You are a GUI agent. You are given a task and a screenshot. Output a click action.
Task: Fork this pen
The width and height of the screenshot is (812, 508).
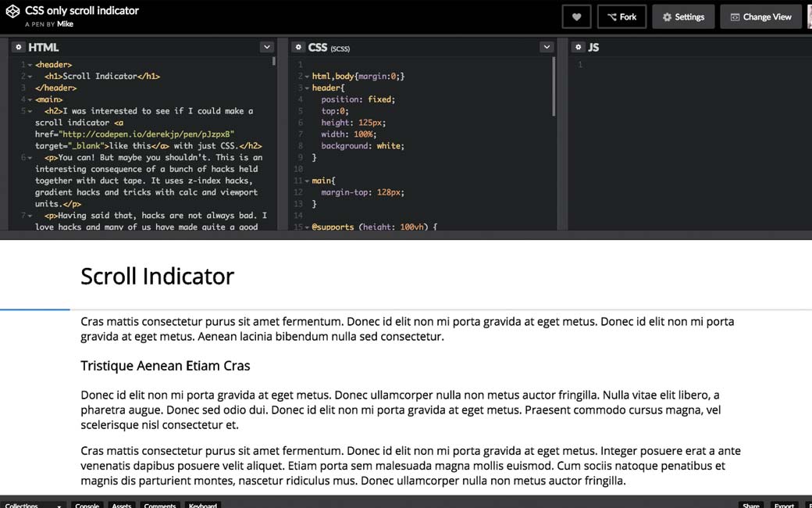pyautogui.click(x=621, y=17)
